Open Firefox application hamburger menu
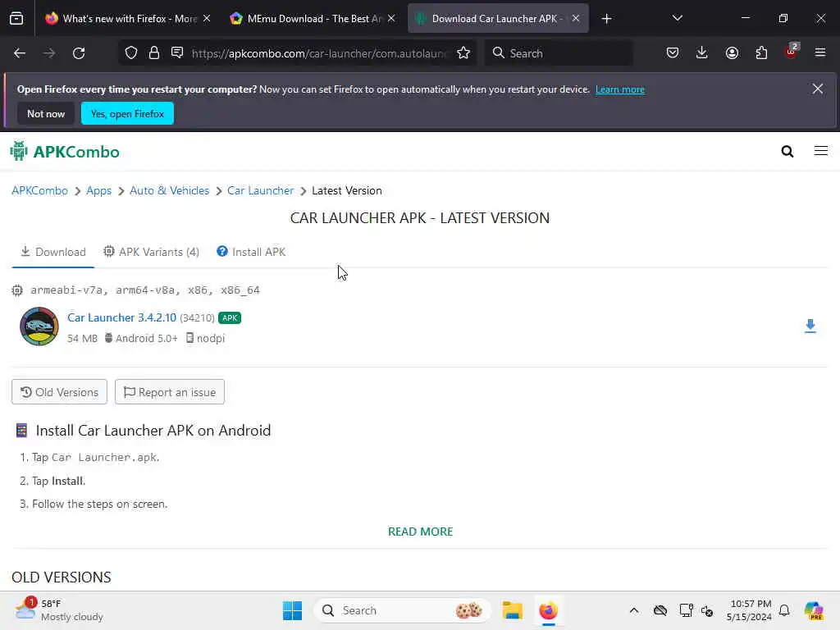The width and height of the screenshot is (840, 630). click(x=820, y=53)
